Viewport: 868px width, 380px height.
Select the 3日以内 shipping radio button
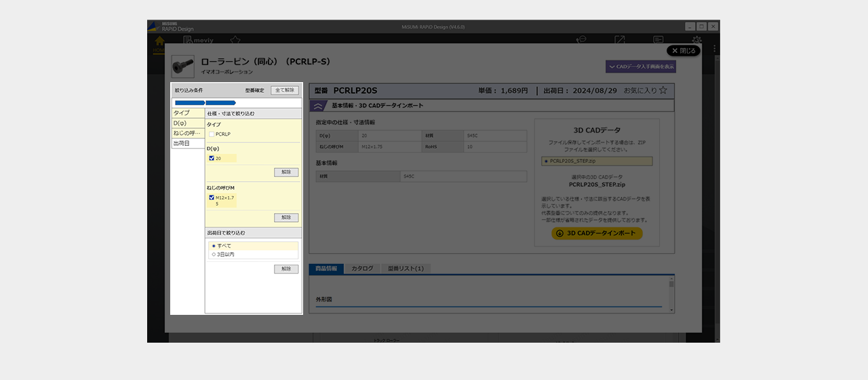pos(214,254)
